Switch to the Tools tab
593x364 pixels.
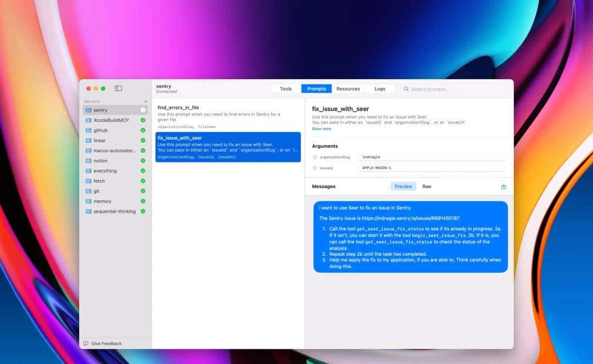tap(286, 89)
